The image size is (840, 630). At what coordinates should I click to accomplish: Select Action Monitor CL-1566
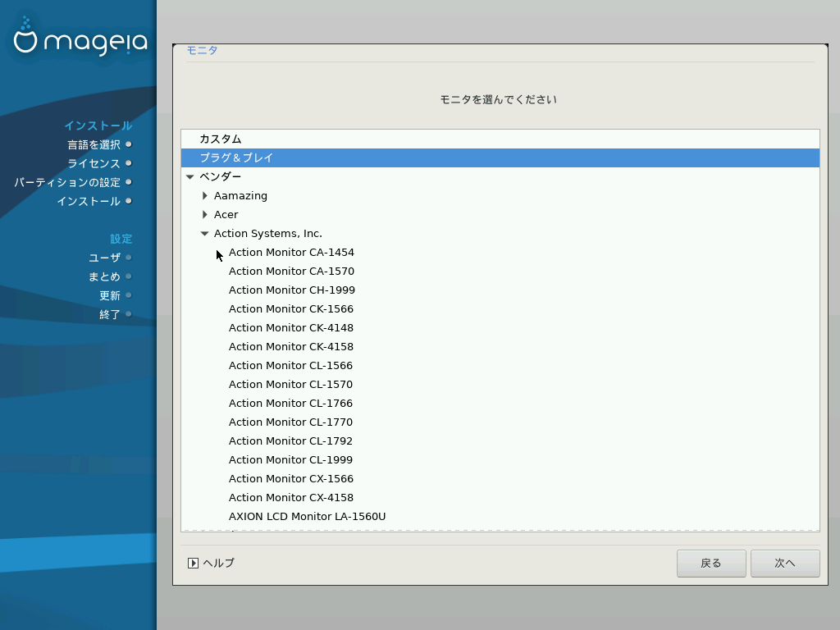pos(290,365)
